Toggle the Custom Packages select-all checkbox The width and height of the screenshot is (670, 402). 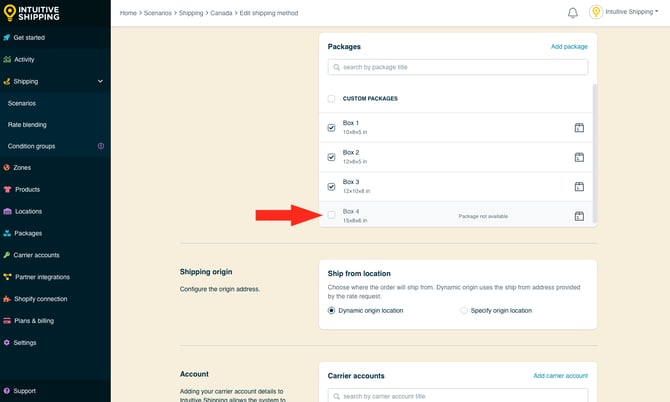point(331,99)
